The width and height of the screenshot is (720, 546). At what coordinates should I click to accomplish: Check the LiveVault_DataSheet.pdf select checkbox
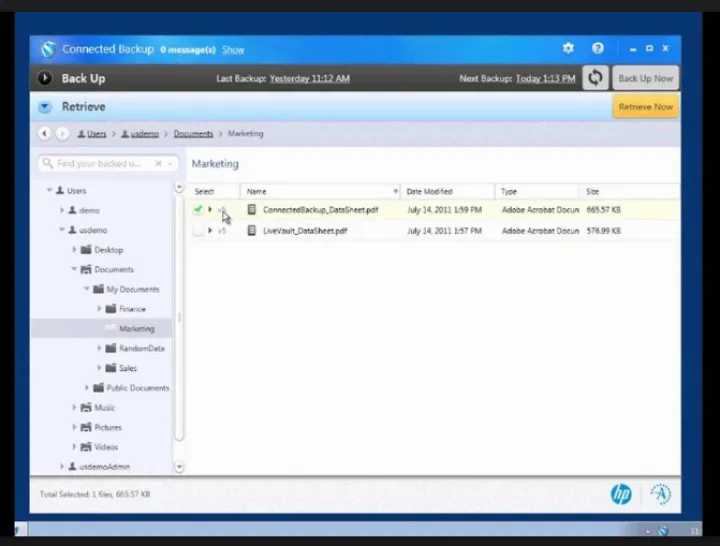click(x=198, y=231)
